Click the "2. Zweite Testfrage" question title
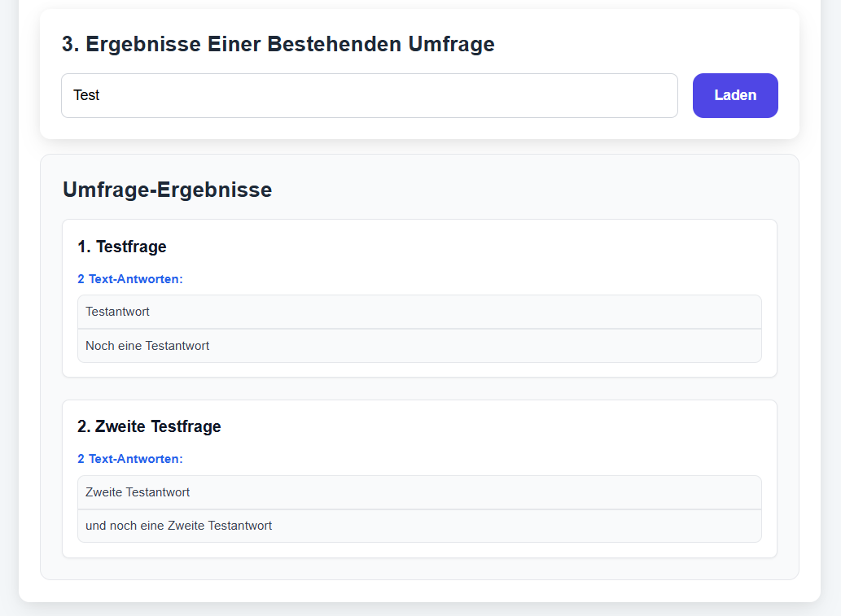This screenshot has height=616, width=841. pyautogui.click(x=149, y=426)
